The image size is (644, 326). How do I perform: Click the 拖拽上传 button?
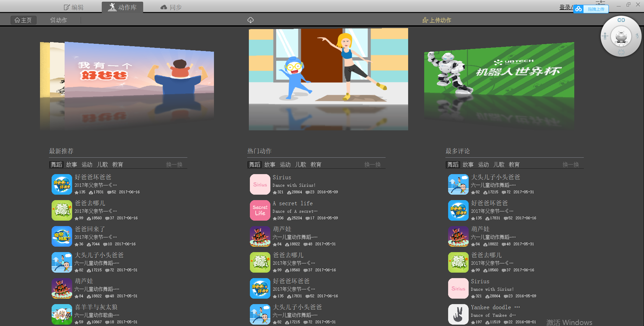[596, 9]
